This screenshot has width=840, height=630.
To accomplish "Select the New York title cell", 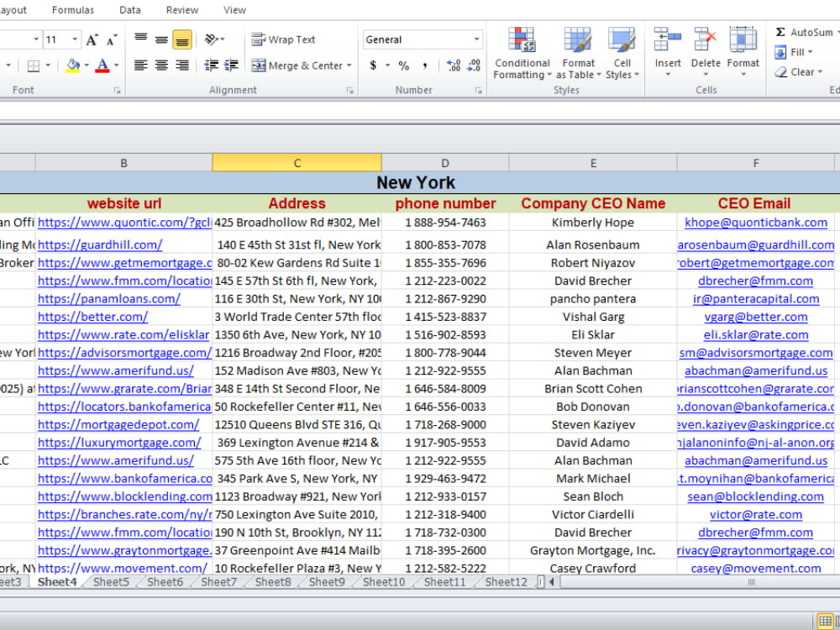I will coord(416,182).
